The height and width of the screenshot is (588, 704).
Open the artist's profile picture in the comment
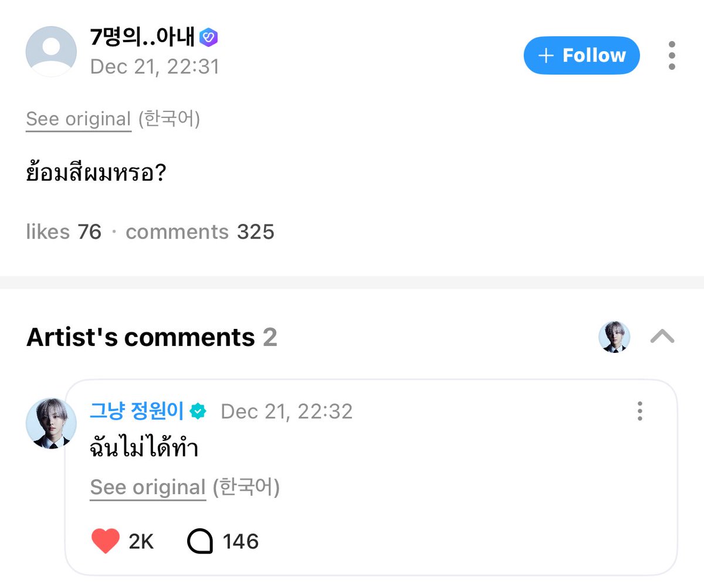pos(51,423)
